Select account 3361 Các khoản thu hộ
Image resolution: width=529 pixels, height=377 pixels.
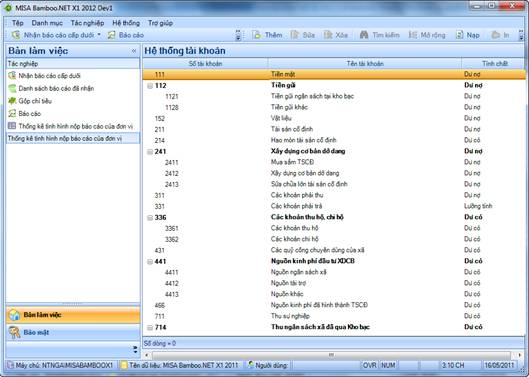(334, 228)
